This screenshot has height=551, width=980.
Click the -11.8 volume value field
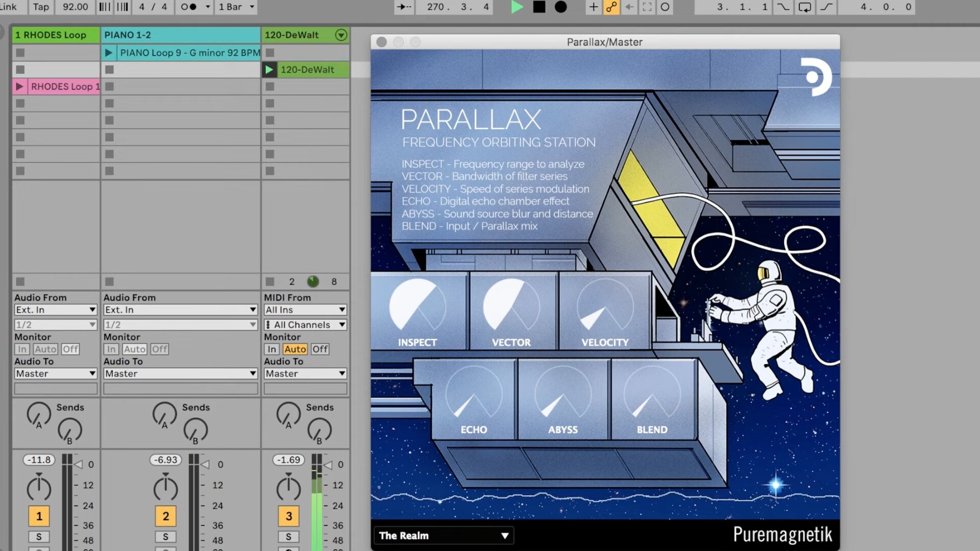[39, 460]
